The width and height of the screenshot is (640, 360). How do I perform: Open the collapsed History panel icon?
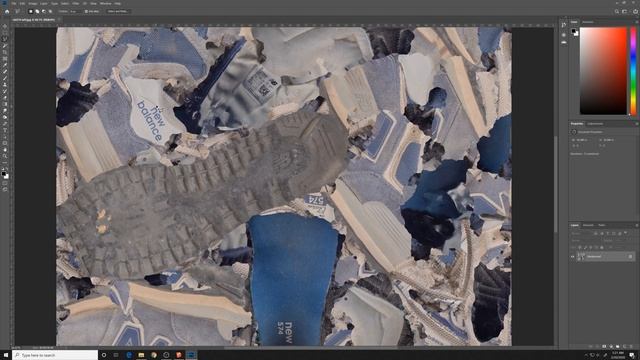click(564, 25)
